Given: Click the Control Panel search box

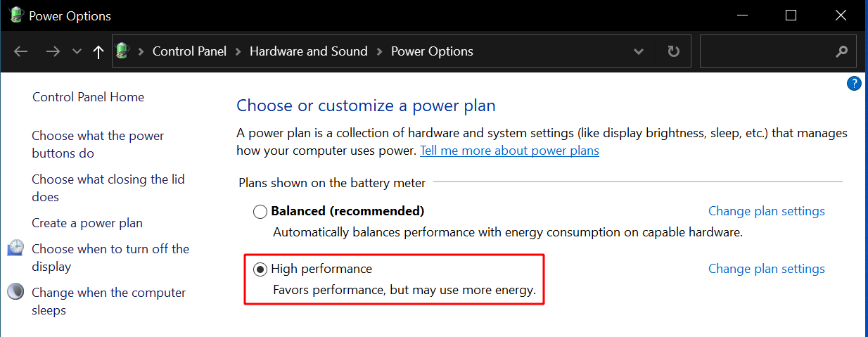Looking at the screenshot, I should pyautogui.click(x=765, y=51).
